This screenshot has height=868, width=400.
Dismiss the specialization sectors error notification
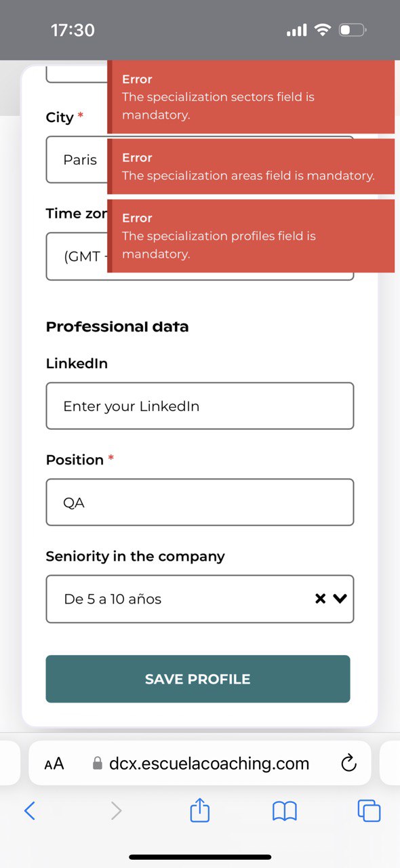coord(251,97)
